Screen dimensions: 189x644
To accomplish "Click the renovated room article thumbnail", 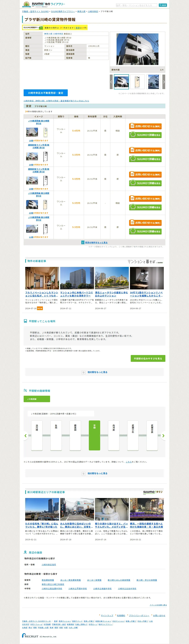I will [42, 278].
